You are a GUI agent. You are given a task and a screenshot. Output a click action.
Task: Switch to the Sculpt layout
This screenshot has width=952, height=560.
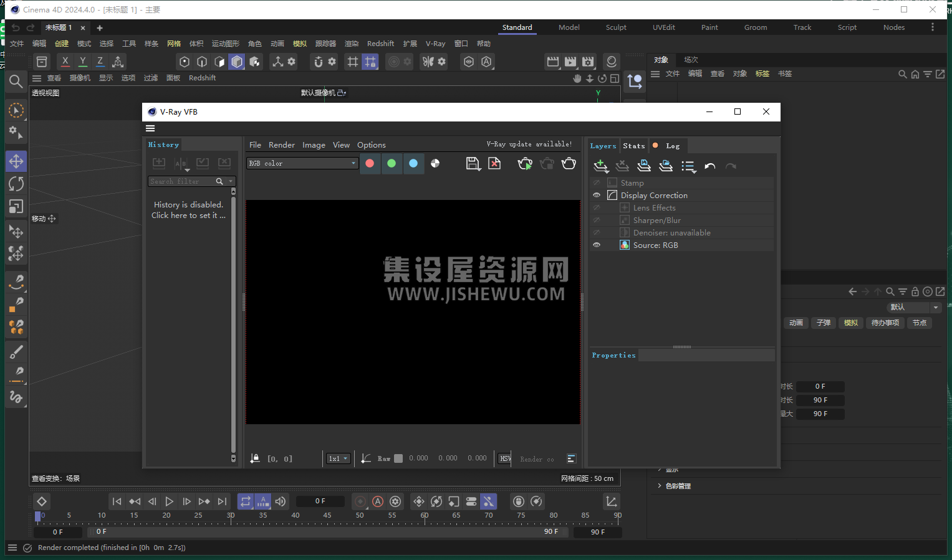(x=616, y=27)
